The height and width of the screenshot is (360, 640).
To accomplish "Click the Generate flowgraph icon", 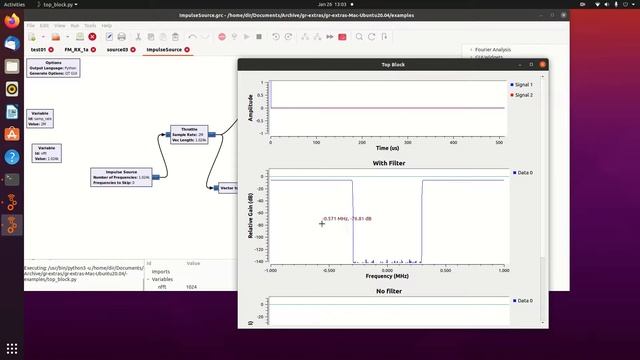I will (x=234, y=37).
